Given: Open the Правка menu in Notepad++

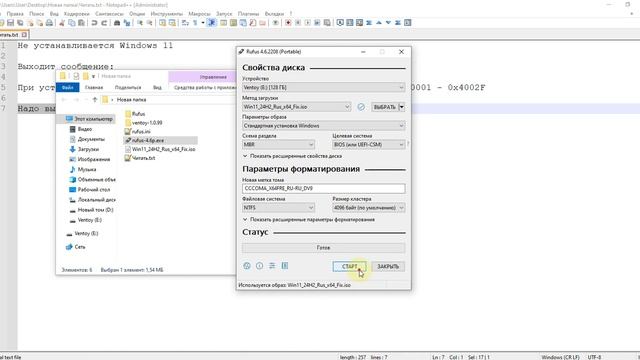Looking at the screenshot, I should (15, 14).
